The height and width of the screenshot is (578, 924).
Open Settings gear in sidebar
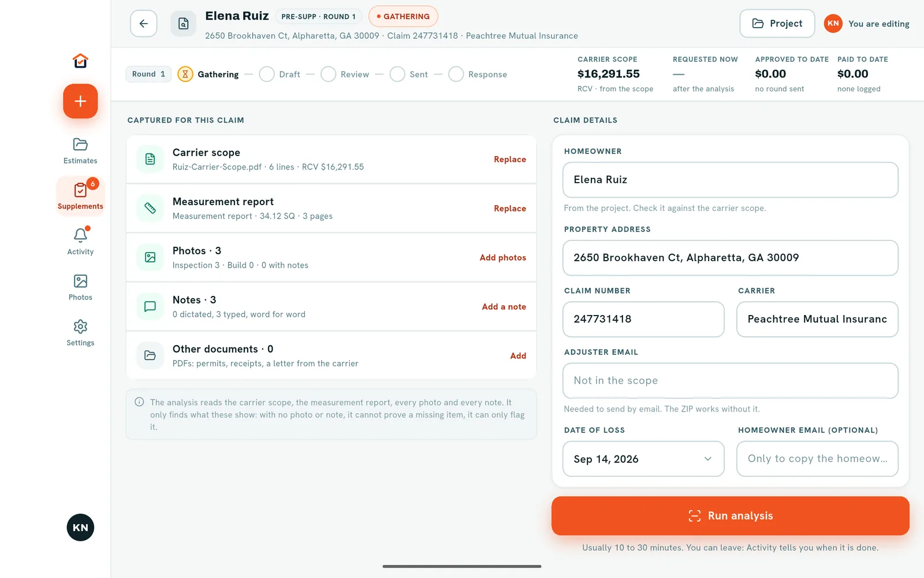pyautogui.click(x=80, y=333)
